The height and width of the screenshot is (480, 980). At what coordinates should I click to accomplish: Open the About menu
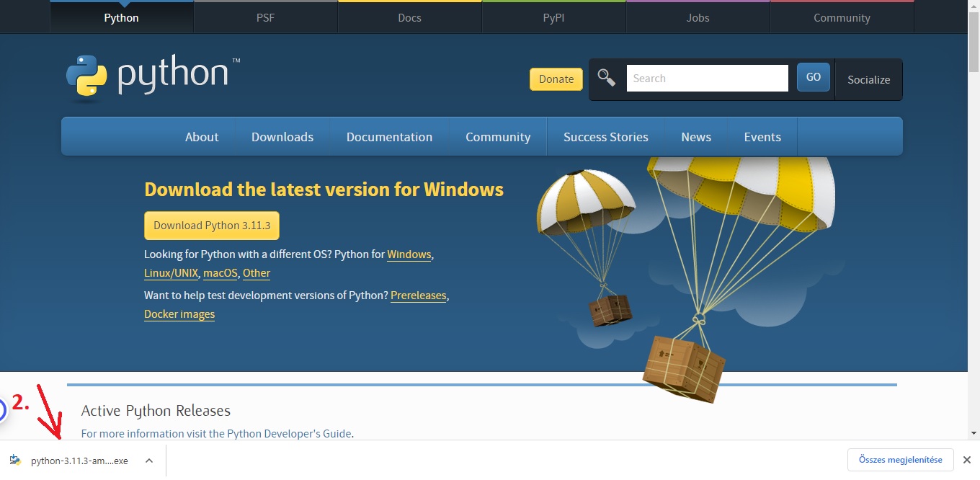click(202, 136)
